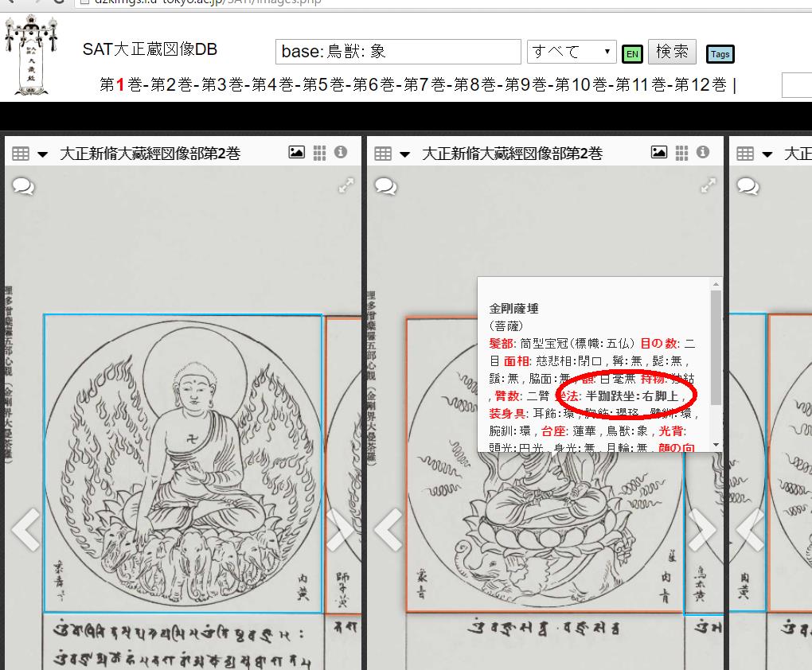Focus the search box containing 'base: 鳥獣: 象'

coord(398,51)
